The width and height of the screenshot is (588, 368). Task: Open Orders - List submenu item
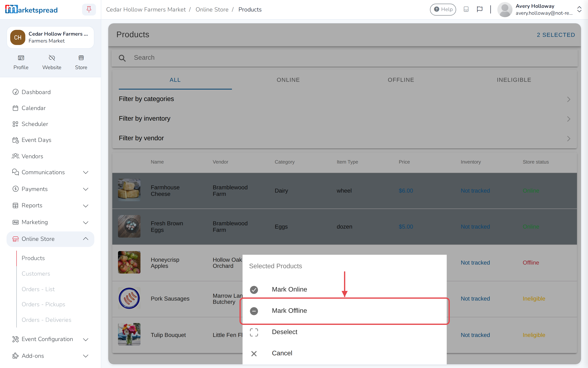[38, 289]
